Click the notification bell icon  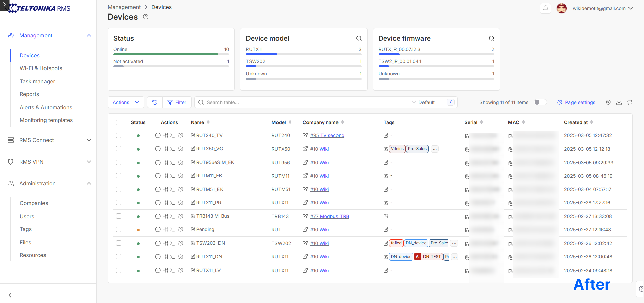pos(545,8)
